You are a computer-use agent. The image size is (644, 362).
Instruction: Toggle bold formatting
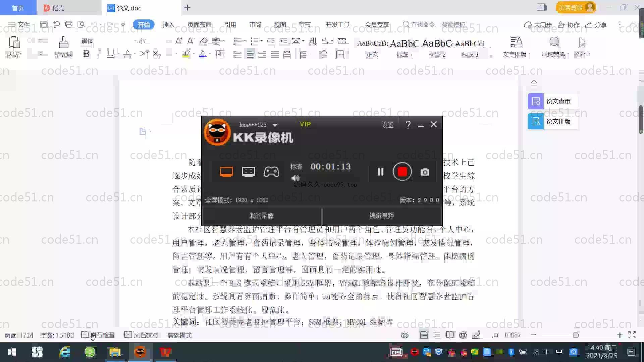coord(86,54)
